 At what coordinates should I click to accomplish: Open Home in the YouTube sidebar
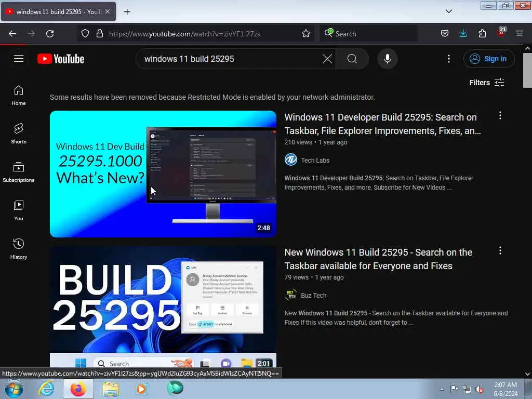pos(19,96)
